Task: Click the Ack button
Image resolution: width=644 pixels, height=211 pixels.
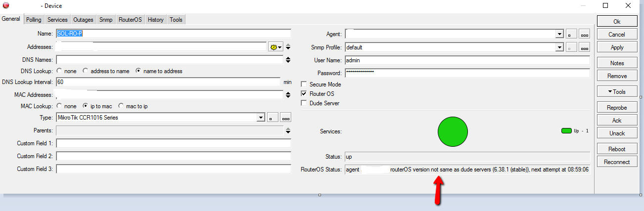Action: pyautogui.click(x=616, y=121)
